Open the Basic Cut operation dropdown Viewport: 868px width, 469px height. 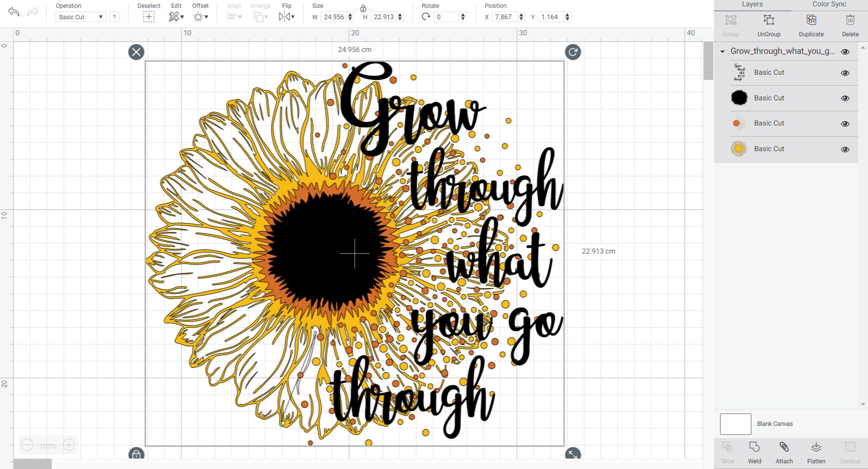[x=80, y=17]
